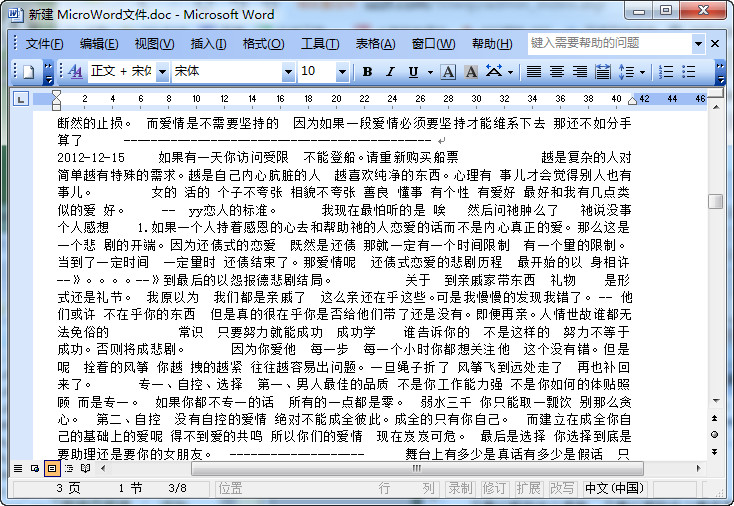Apply the character border icon
Viewport: 734px width, 506px height.
(x=448, y=72)
